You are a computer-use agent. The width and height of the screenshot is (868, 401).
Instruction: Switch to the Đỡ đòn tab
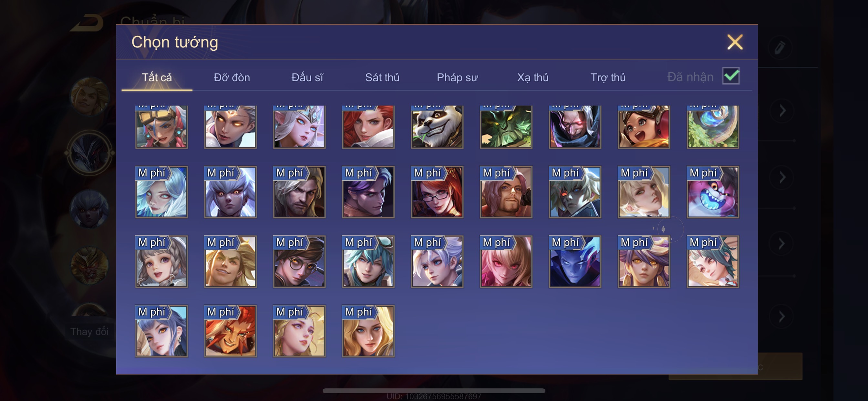tap(232, 77)
